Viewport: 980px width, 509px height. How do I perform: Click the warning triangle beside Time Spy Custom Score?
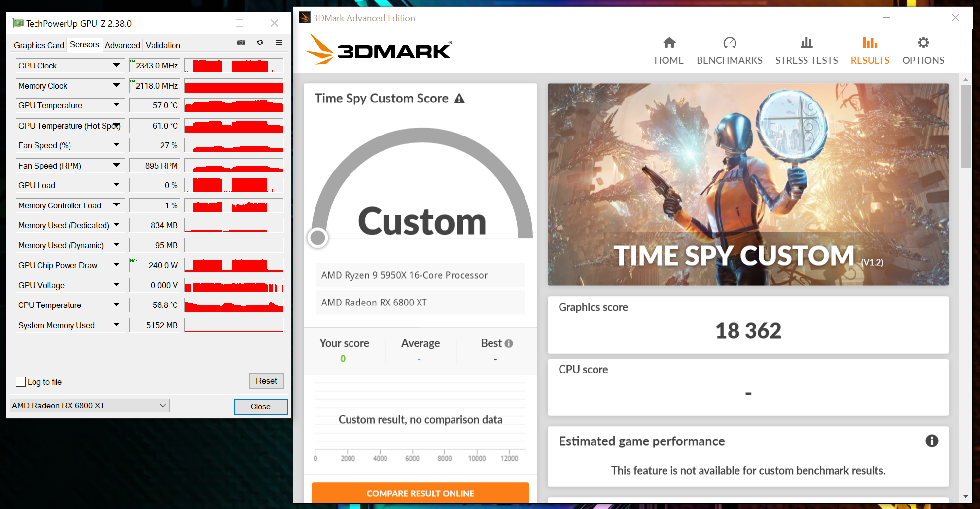tap(459, 99)
